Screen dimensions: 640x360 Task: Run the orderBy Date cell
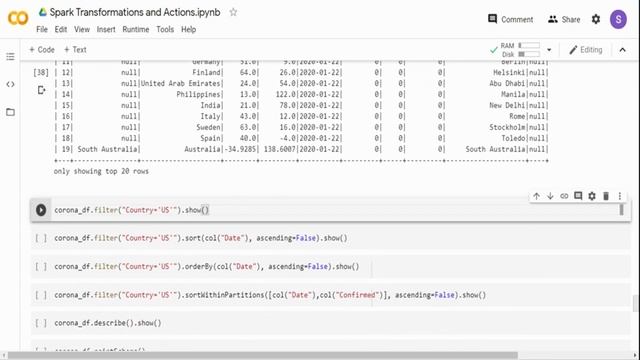pos(41,267)
